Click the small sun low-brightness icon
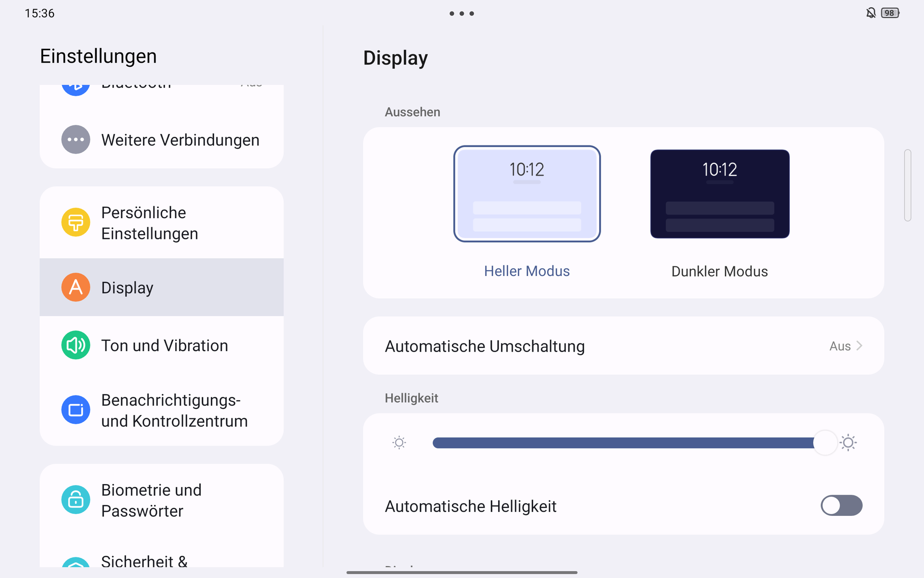The image size is (924, 578). coord(399,443)
